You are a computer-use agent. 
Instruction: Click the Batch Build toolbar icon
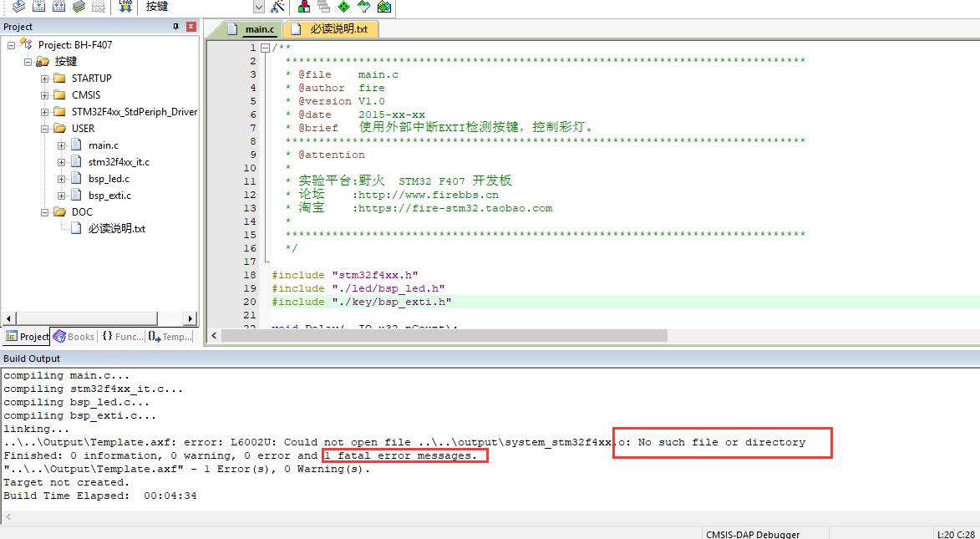pyautogui.click(x=79, y=7)
